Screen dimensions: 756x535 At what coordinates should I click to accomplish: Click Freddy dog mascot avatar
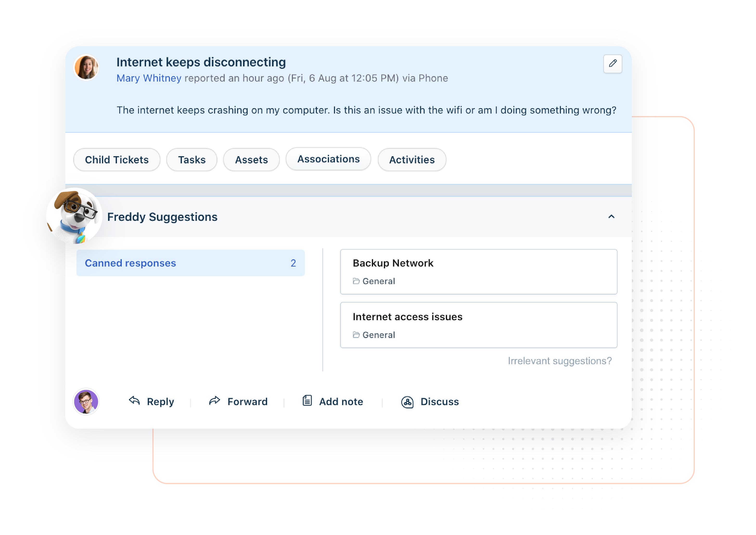(74, 216)
